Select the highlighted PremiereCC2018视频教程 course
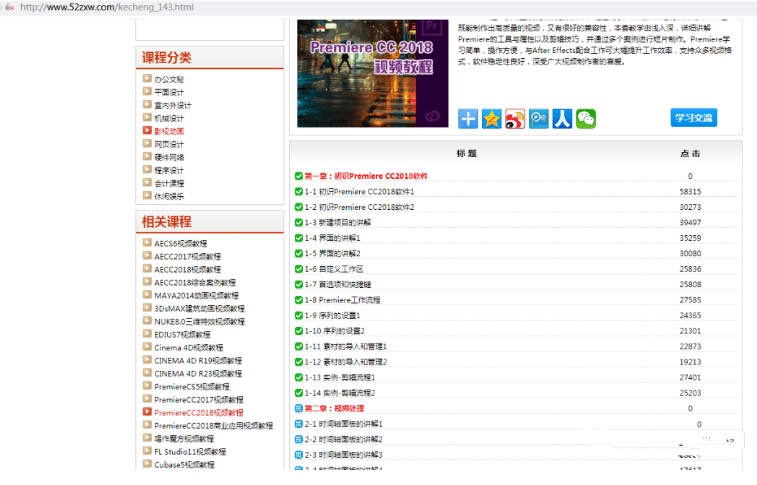Viewport: 757px width, 485px height. pyautogui.click(x=199, y=413)
